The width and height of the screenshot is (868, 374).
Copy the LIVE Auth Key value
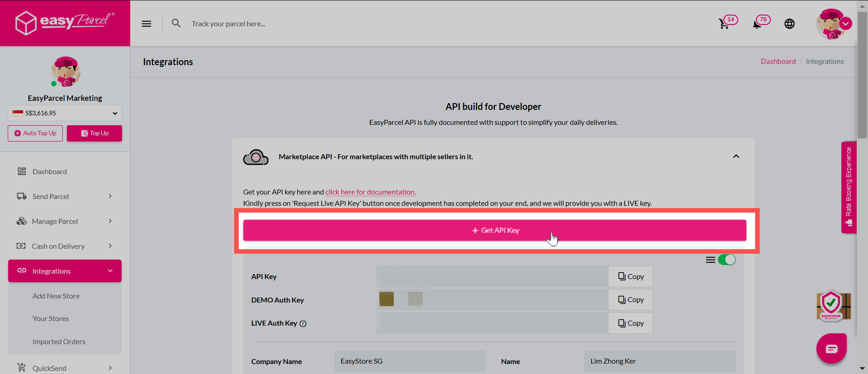coord(631,323)
